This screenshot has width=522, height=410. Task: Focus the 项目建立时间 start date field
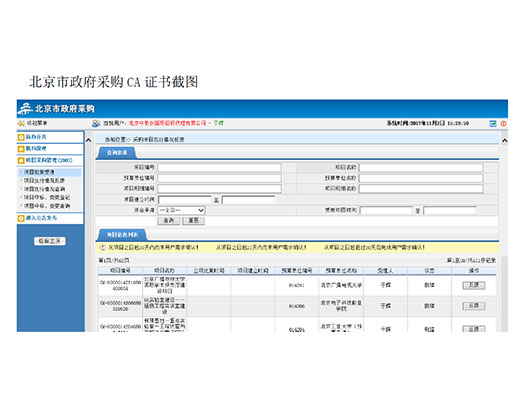(x=185, y=200)
